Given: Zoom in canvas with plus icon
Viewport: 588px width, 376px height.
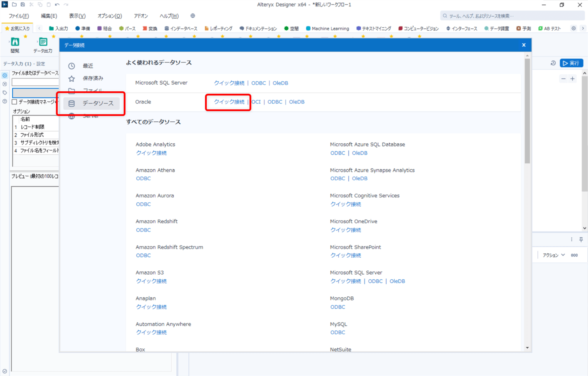Looking at the screenshot, I should click(x=572, y=79).
